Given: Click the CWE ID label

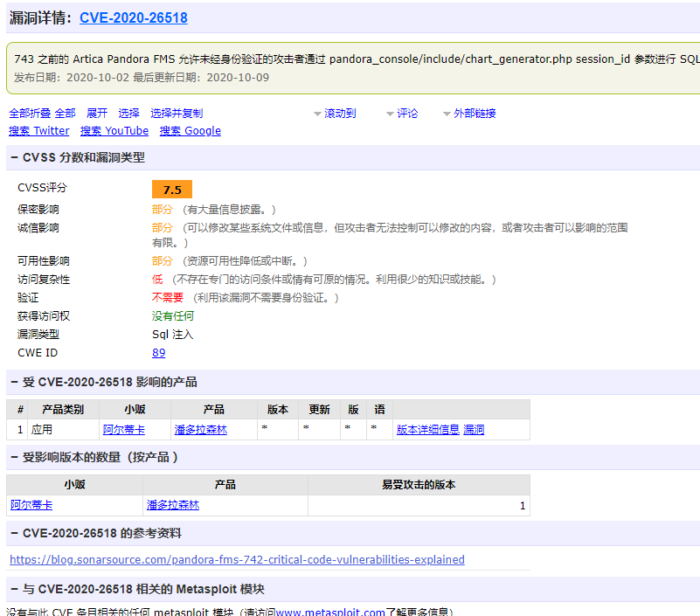Looking at the screenshot, I should coord(38,353).
